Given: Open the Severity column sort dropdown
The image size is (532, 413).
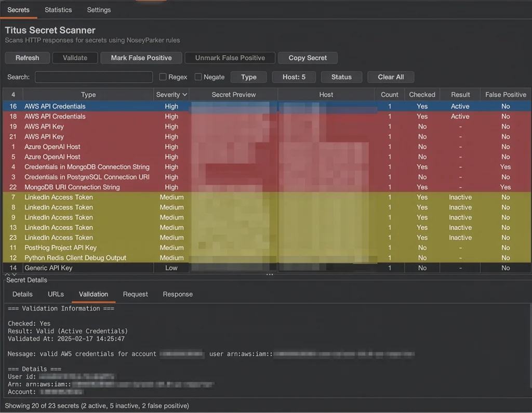Looking at the screenshot, I should pyautogui.click(x=171, y=94).
